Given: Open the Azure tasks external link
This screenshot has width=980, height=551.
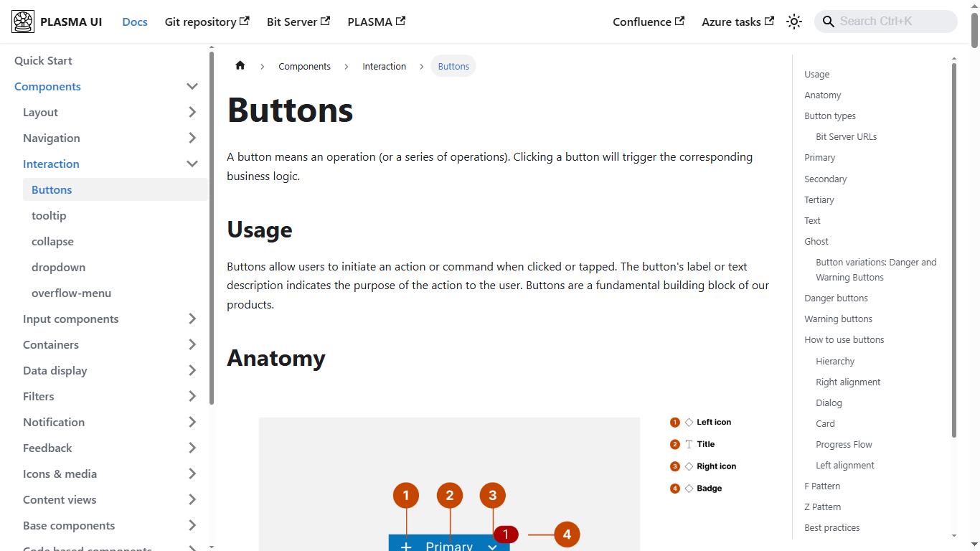Looking at the screenshot, I should click(x=738, y=22).
